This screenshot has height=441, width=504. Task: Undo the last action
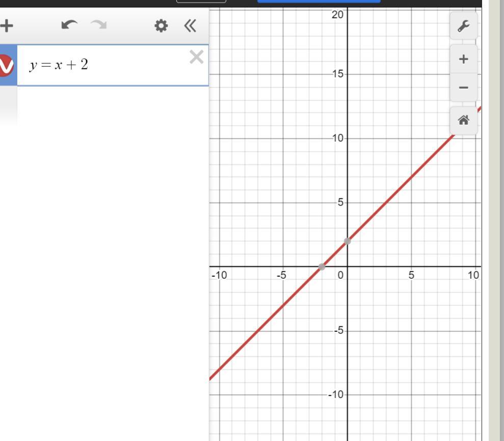pos(69,25)
